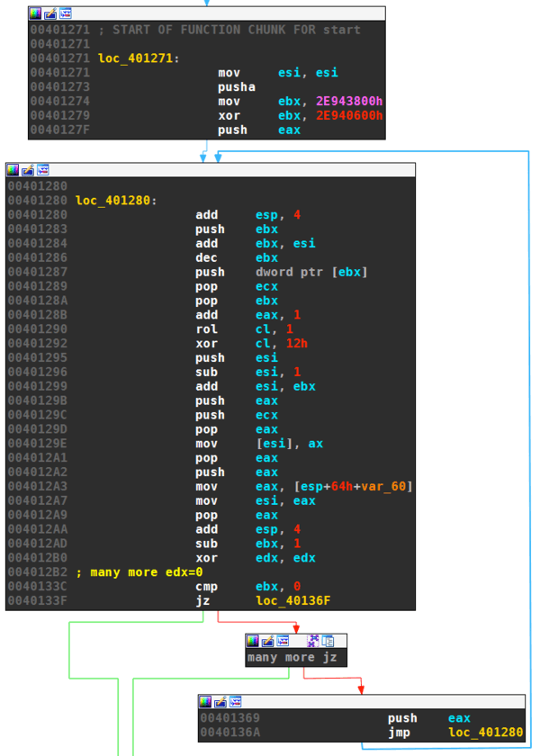
Task: Select 'add esp, 4' at address 00401280
Action: click(247, 215)
